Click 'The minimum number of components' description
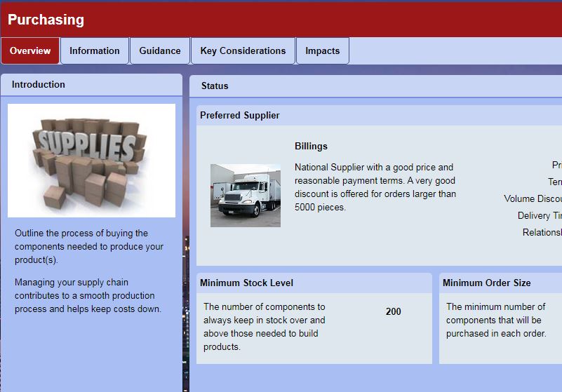This screenshot has width=562, height=392. click(496, 320)
